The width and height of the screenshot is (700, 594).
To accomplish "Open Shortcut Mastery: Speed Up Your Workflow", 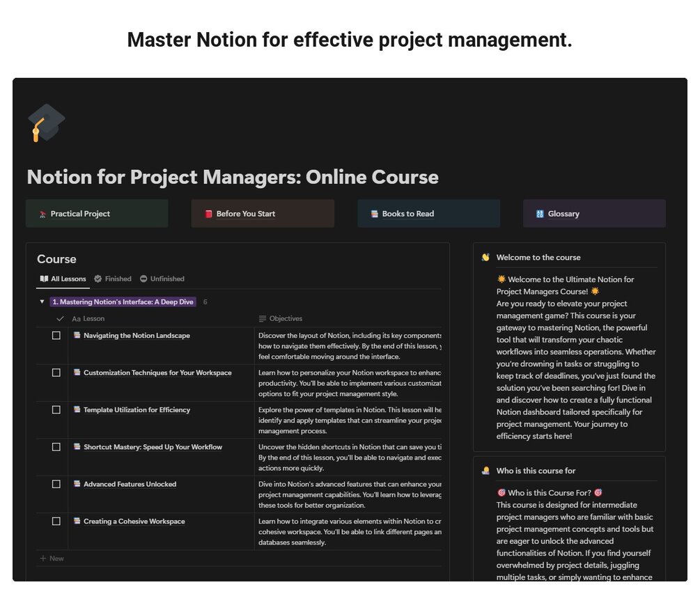I will (x=153, y=447).
